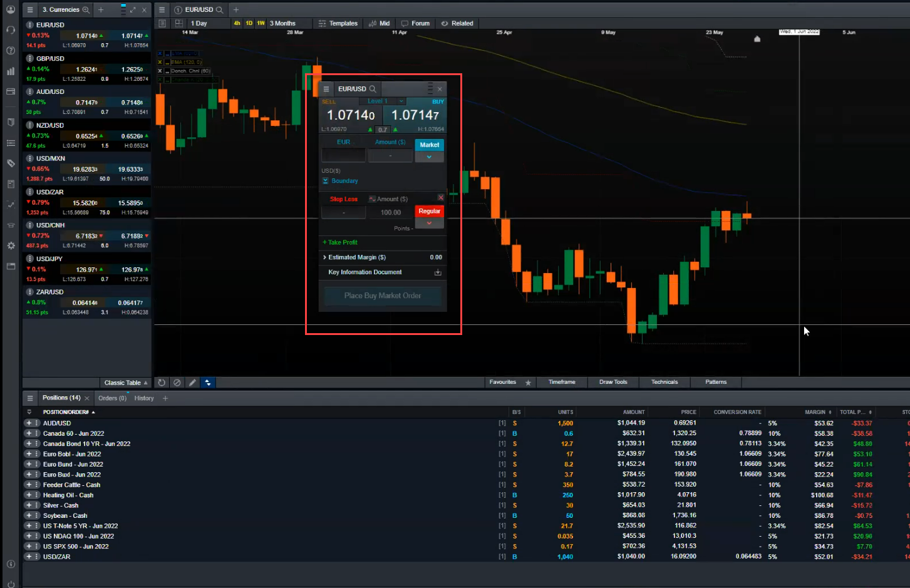Viewport: 910px width, 588px height.
Task: Click the SELL price 1.07140 in ticket
Action: click(351, 115)
